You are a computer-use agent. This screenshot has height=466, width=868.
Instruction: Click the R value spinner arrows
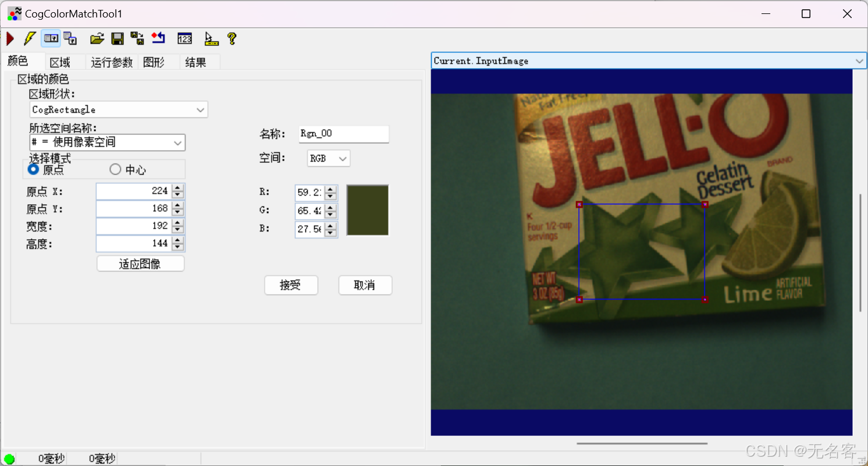point(331,193)
